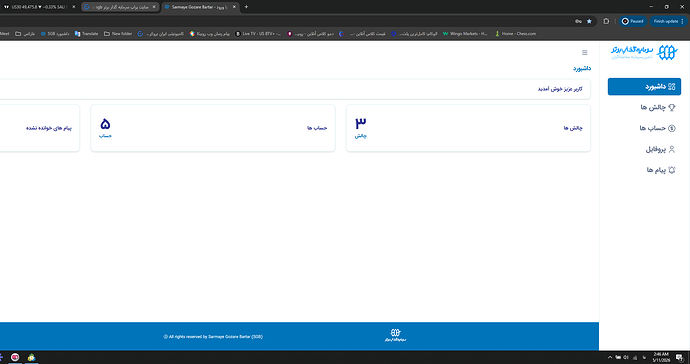Open the Chrome three-dot menu
This screenshot has height=364, width=690.
pos(683,21)
